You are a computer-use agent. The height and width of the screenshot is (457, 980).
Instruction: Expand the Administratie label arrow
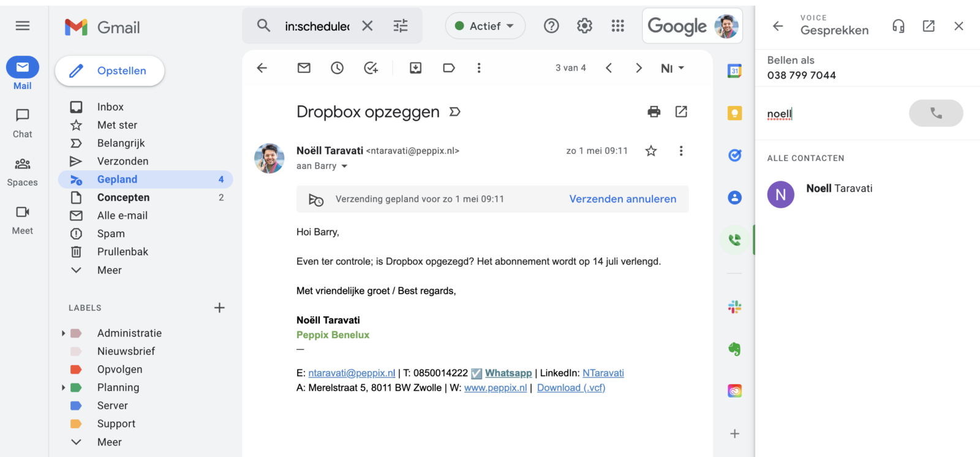(63, 333)
